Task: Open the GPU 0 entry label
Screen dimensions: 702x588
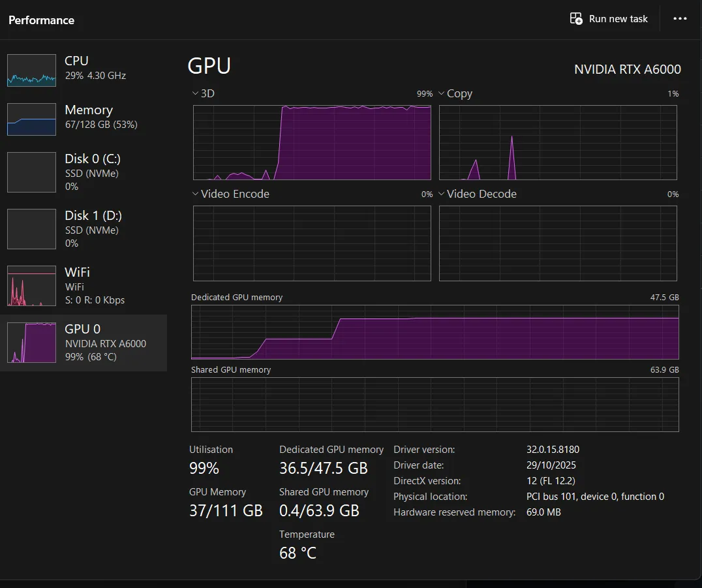Action: point(83,329)
